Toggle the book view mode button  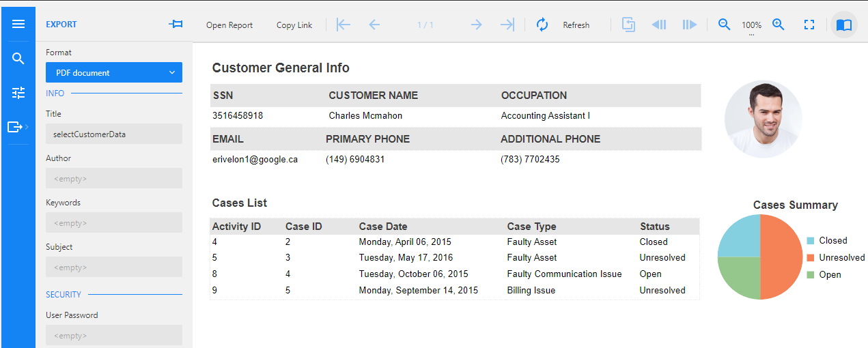tap(844, 25)
